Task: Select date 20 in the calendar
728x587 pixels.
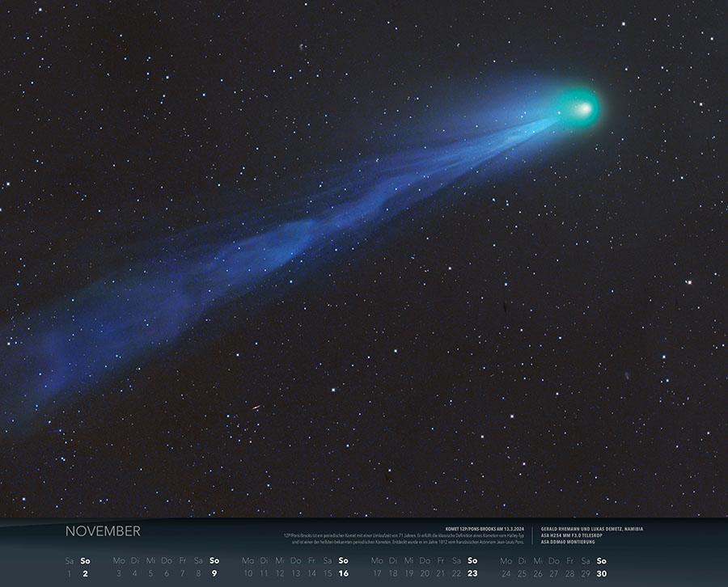Action: coord(425,573)
